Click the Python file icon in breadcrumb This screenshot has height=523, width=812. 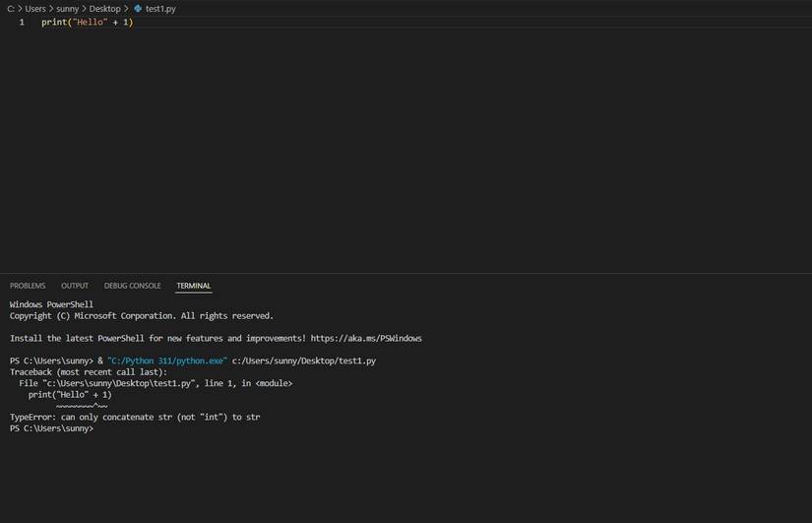click(138, 8)
